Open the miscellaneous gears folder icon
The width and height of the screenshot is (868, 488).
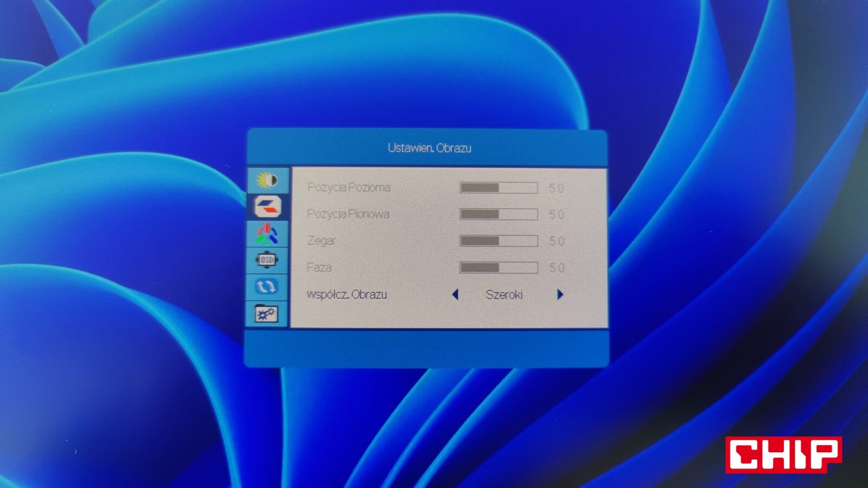coord(266,313)
